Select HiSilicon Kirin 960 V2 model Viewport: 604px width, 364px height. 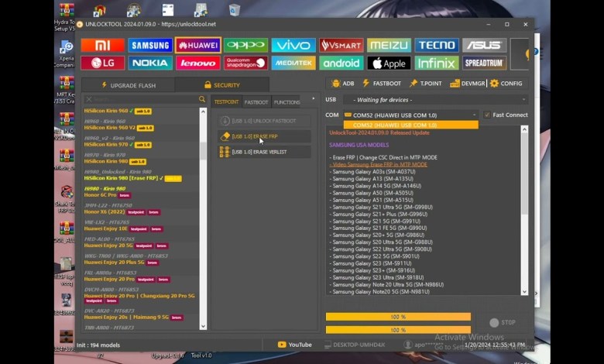click(x=118, y=128)
